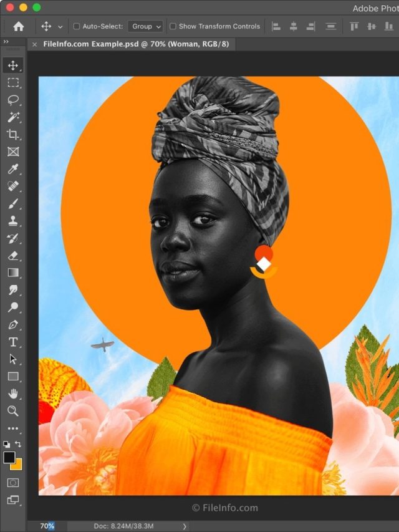Viewport: 399px width, 532px height.
Task: Select the Eraser tool
Action: tap(13, 256)
